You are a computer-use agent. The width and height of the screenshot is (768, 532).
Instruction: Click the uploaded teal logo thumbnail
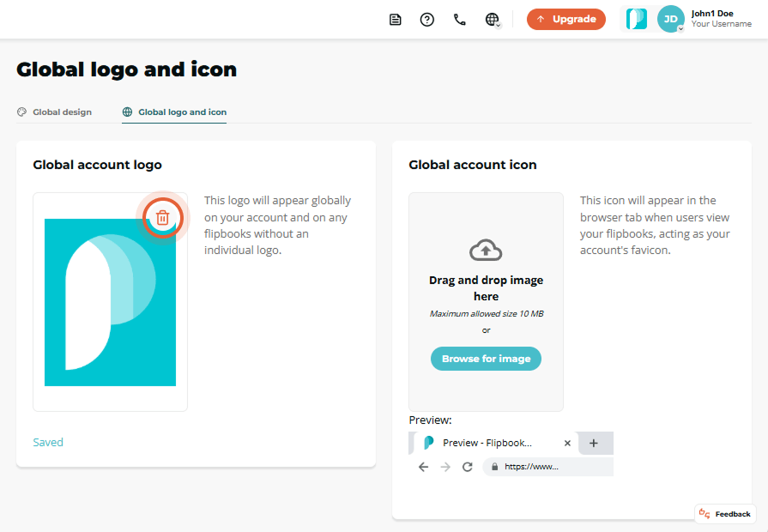coord(110,302)
